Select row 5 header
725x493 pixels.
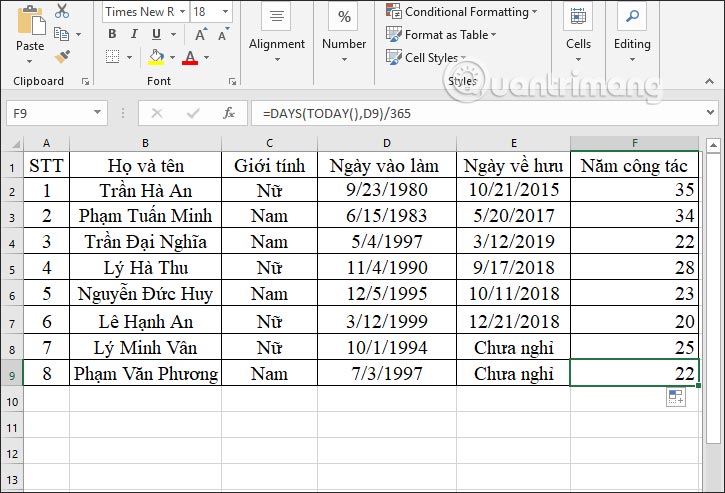click(x=12, y=269)
